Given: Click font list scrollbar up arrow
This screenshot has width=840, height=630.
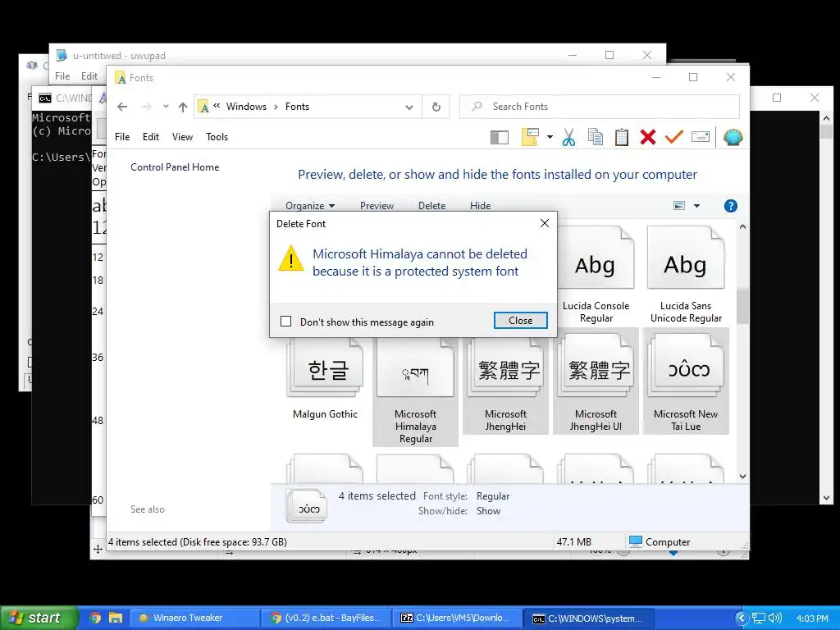Looking at the screenshot, I should tap(742, 226).
